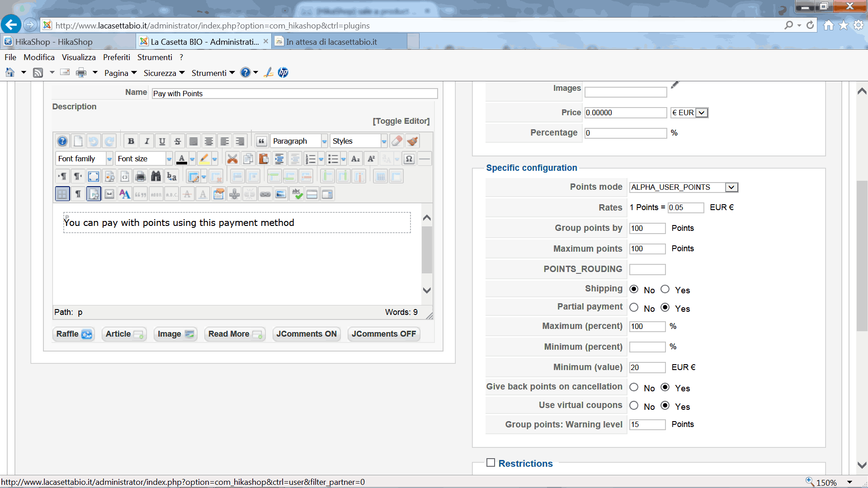
Task: Click the blockquote icon in editor toolbar
Action: click(x=261, y=141)
